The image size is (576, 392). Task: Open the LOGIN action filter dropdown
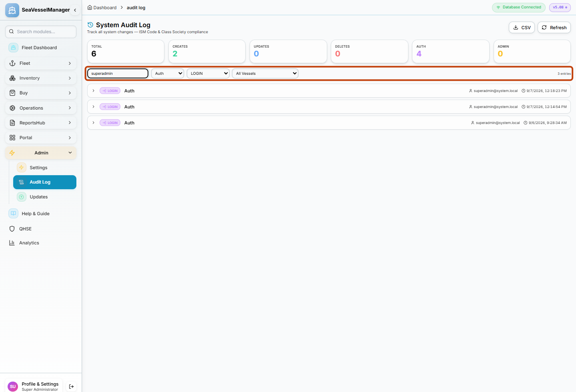208,74
